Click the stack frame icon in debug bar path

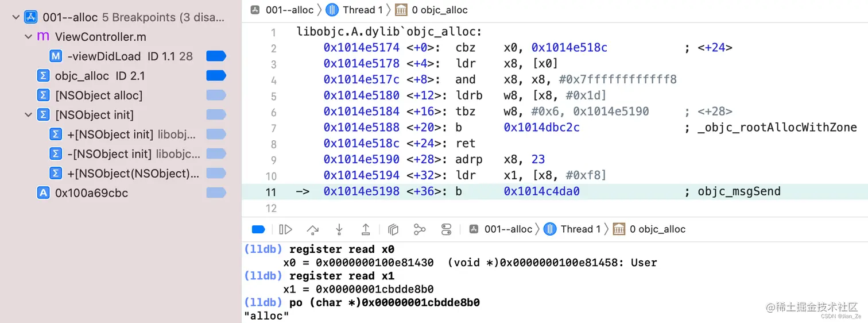tap(619, 229)
